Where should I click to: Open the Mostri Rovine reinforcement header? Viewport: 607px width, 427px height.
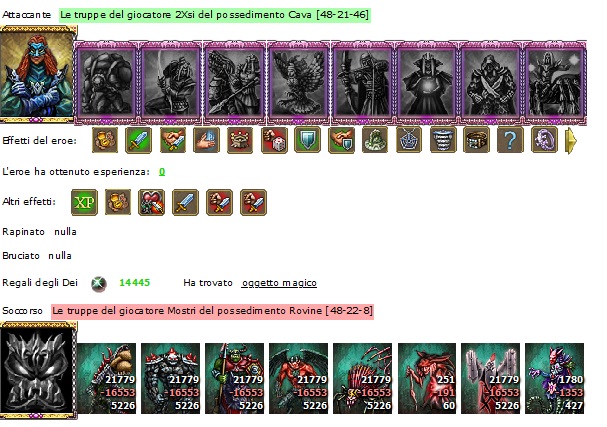(212, 311)
